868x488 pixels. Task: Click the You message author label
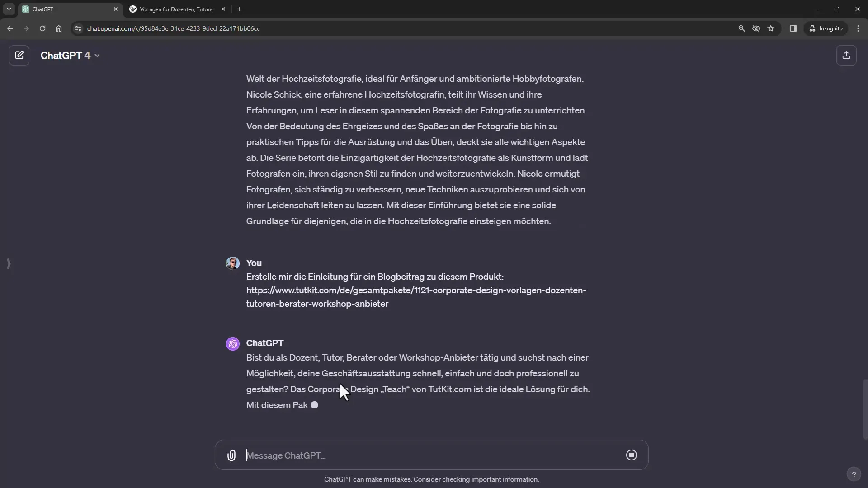tap(254, 263)
